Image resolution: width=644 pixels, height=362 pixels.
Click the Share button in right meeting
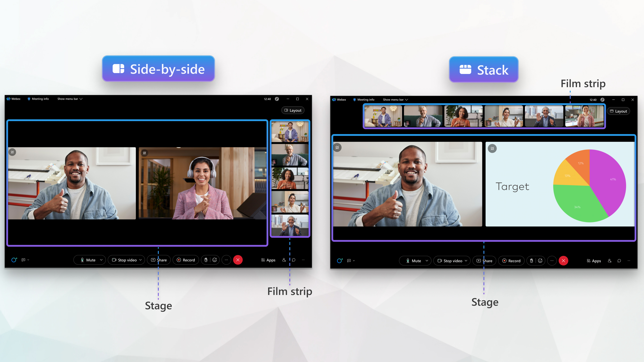click(x=484, y=260)
